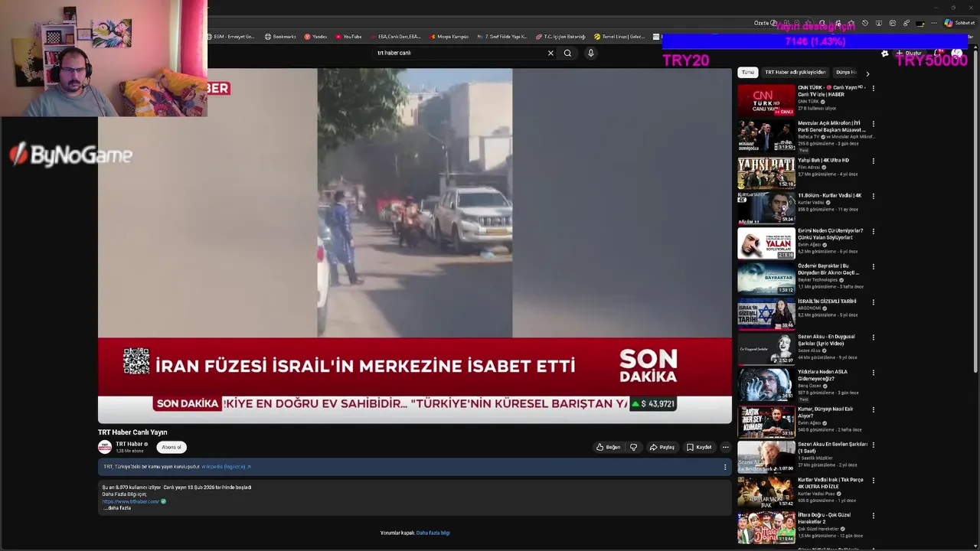Open CNN TÜRK Canlı Yayın thumbnail
This screenshot has height=551, width=980.
click(766, 100)
